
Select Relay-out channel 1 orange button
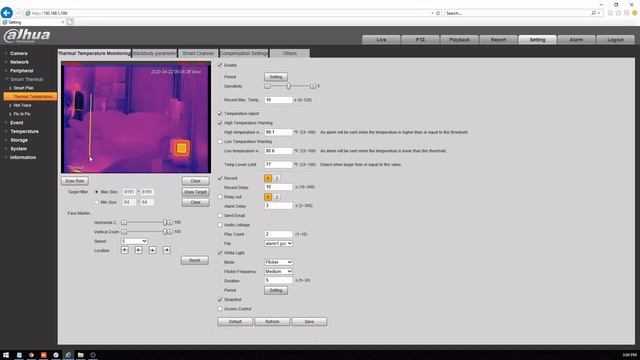[x=268, y=197]
